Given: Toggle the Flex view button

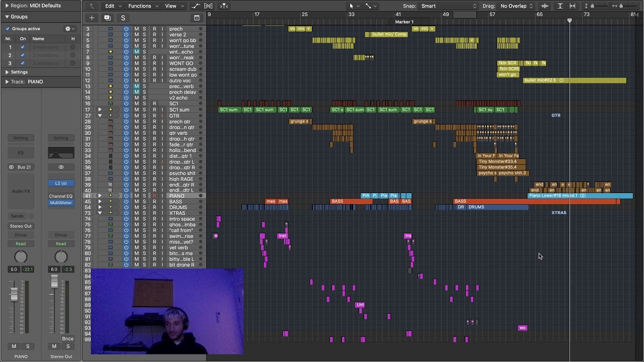Looking at the screenshot, I should point(208,6).
